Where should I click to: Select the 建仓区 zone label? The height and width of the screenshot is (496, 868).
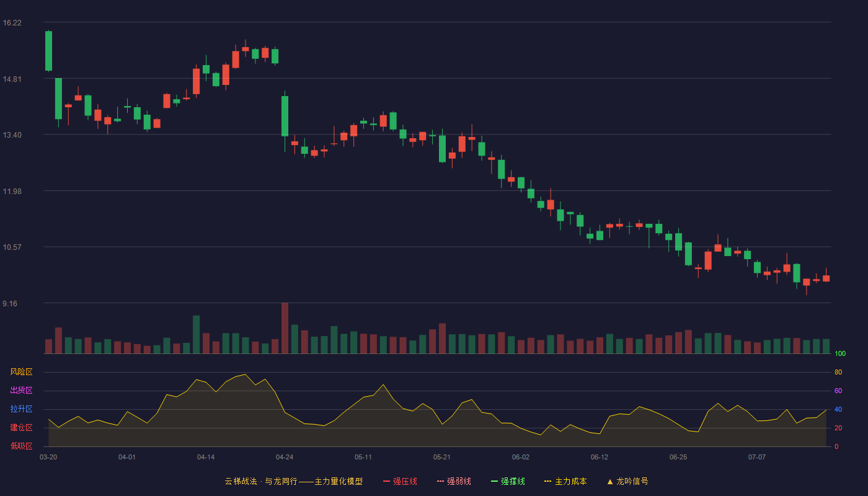[21, 428]
